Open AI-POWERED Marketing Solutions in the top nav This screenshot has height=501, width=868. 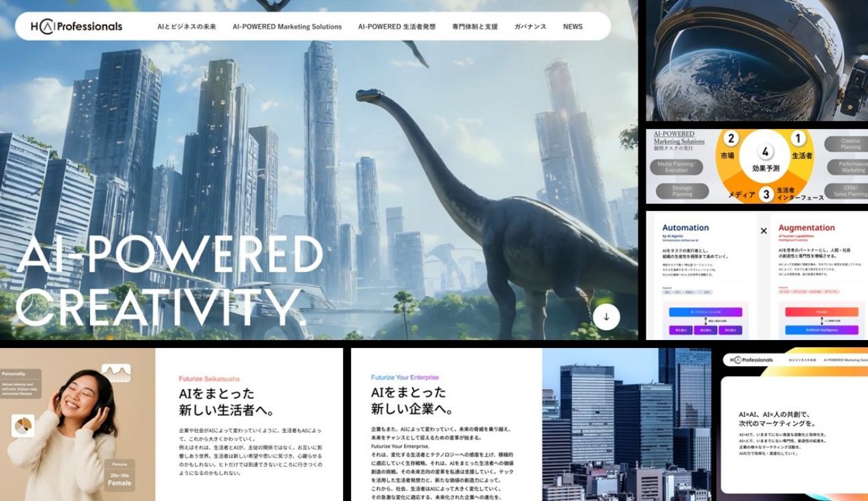[287, 27]
